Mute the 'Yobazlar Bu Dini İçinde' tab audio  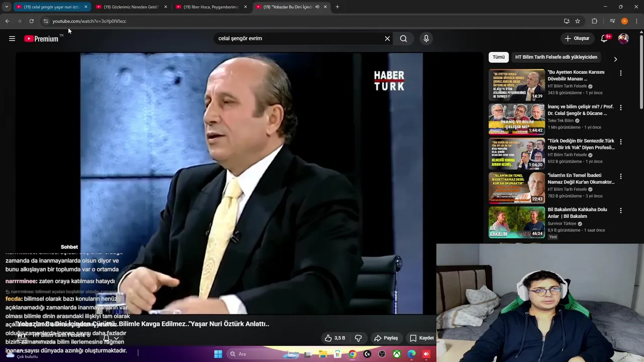[317, 7]
